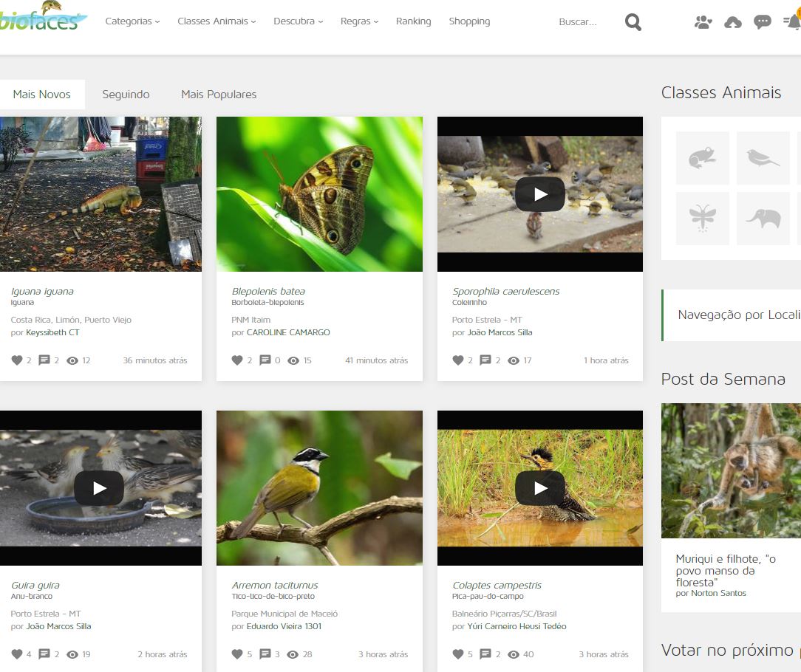Open the Iguana iguana species link
This screenshot has height=672, width=801.
coord(42,291)
